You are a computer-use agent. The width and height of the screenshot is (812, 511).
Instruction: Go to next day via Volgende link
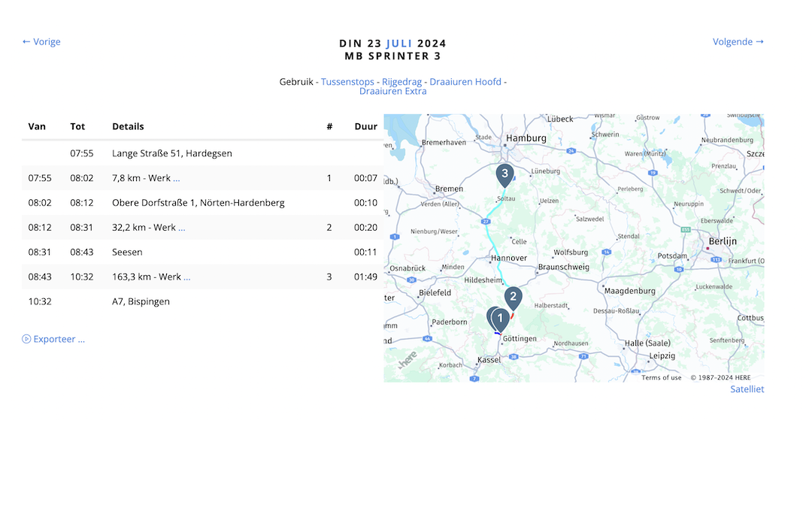(738, 42)
